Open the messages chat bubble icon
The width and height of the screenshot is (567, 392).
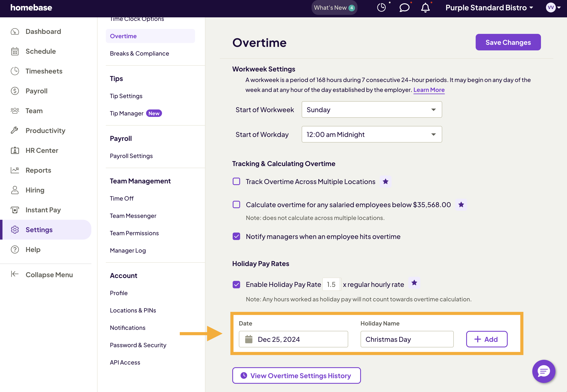404,8
